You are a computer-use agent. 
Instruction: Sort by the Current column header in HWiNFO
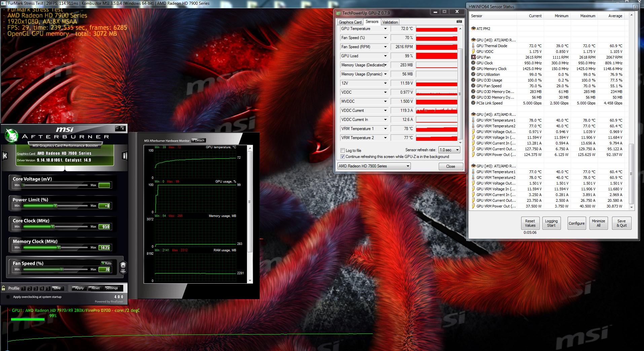[x=530, y=16]
